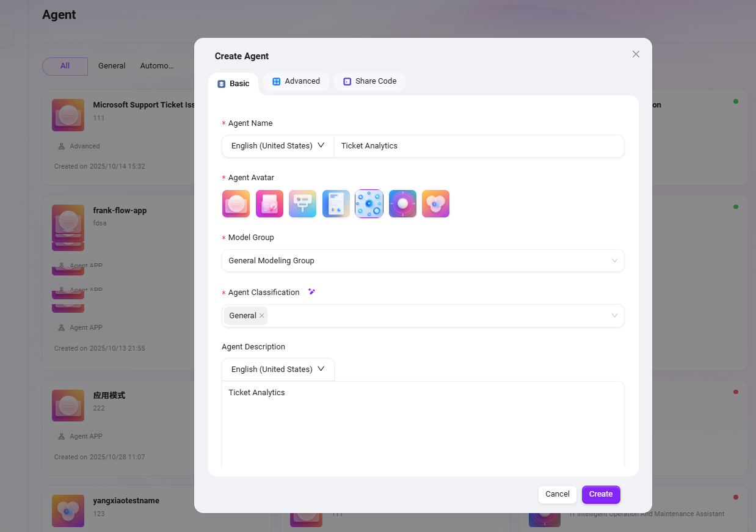Choose the overlapping circles avatar
The height and width of the screenshot is (532, 756).
pos(435,204)
